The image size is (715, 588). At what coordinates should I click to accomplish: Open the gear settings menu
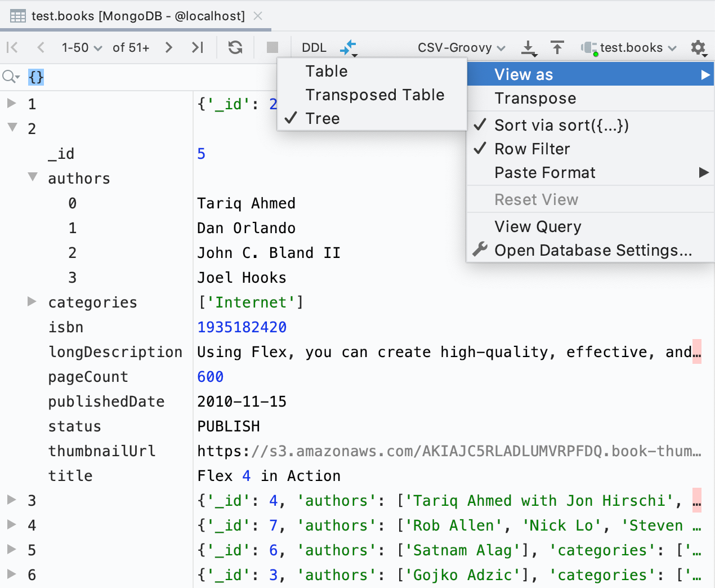(699, 48)
